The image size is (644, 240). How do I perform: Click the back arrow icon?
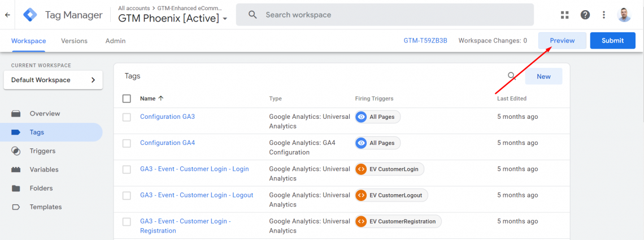pos(7,15)
